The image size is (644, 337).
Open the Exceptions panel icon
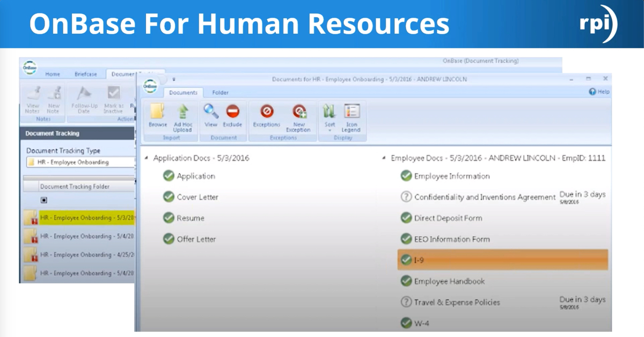266,115
